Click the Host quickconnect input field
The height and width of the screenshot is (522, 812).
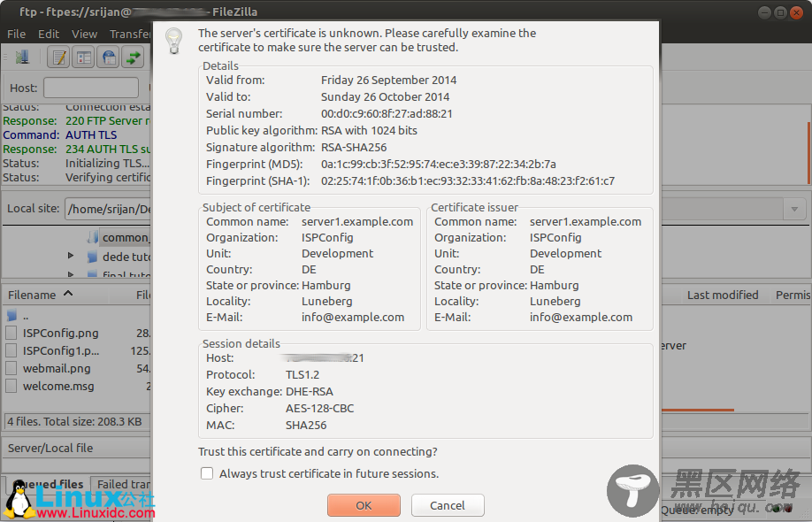point(91,88)
